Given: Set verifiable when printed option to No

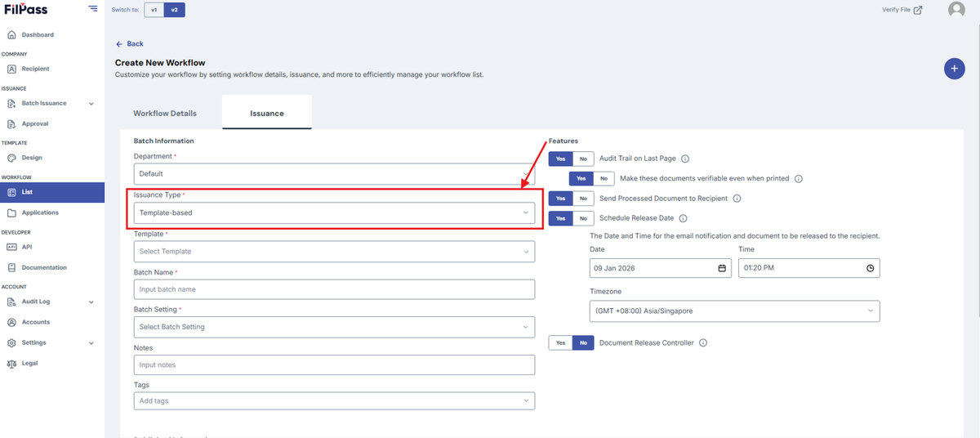Looking at the screenshot, I should click(x=604, y=179).
